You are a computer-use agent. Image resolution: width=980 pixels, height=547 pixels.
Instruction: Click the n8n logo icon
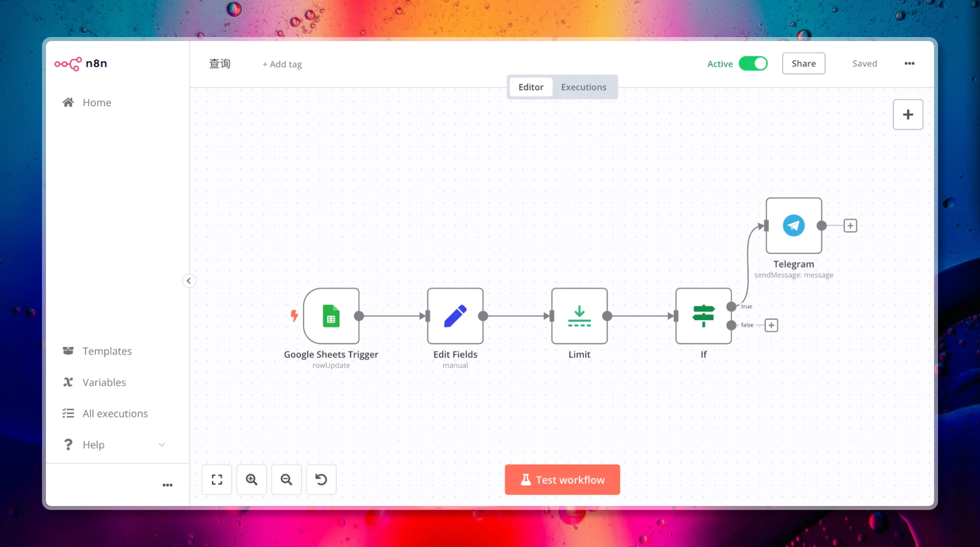click(x=68, y=64)
